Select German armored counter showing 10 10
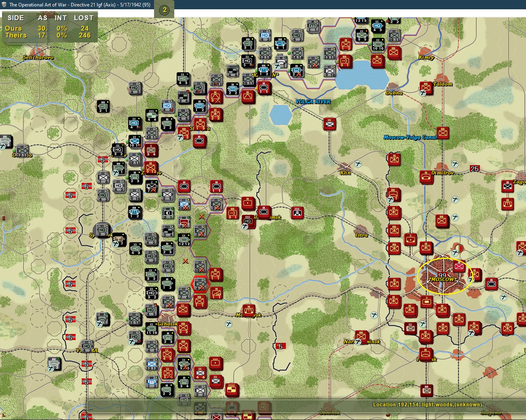The width and height of the screenshot is (526, 420). click(x=378, y=44)
